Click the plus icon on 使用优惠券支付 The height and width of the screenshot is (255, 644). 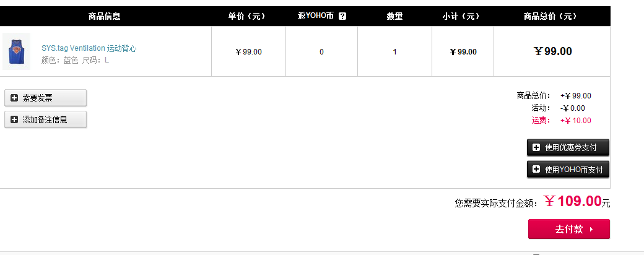[536, 147]
